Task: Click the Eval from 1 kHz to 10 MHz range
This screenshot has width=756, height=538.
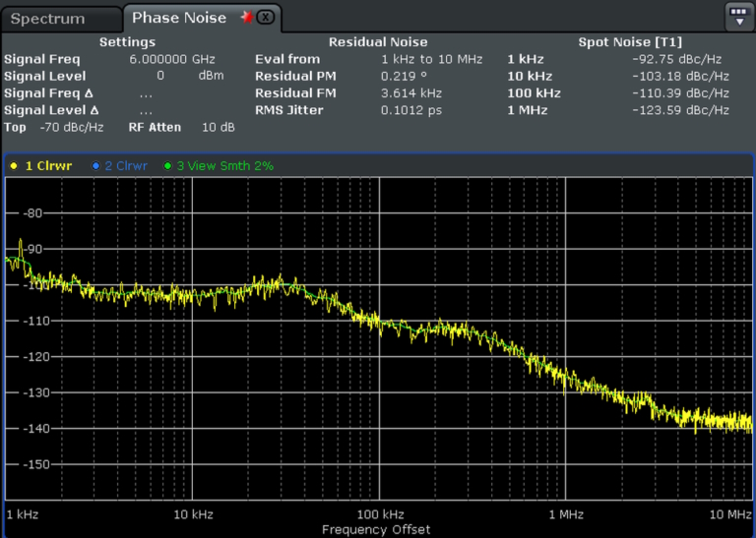Action: (431, 59)
